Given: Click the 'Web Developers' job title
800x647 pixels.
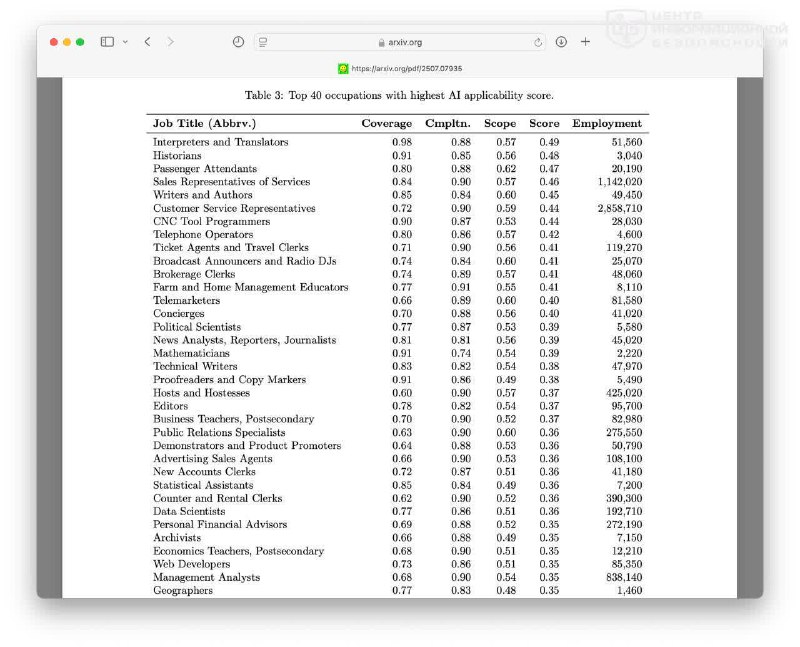Looking at the screenshot, I should 191,564.
